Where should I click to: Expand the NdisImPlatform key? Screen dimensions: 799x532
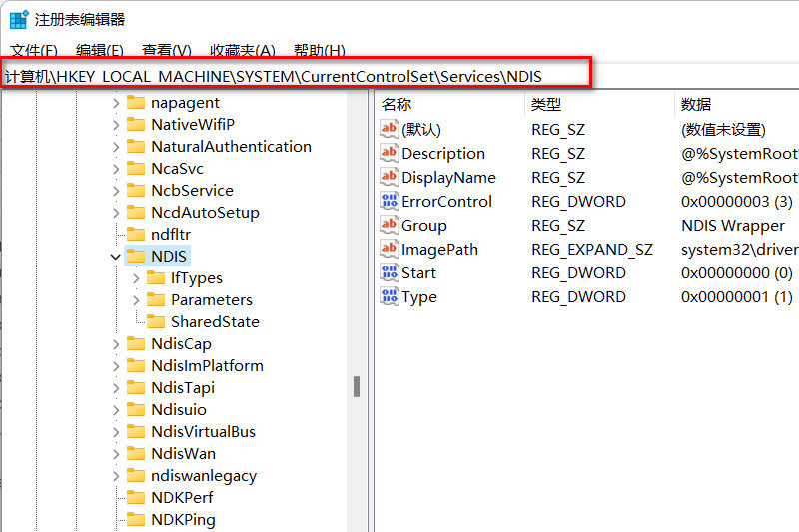coord(116,366)
